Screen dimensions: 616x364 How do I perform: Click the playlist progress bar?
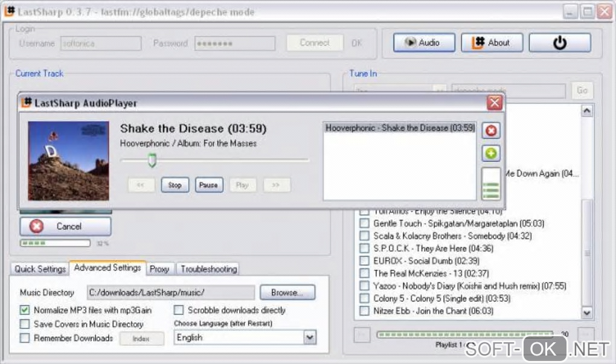pos(465,334)
